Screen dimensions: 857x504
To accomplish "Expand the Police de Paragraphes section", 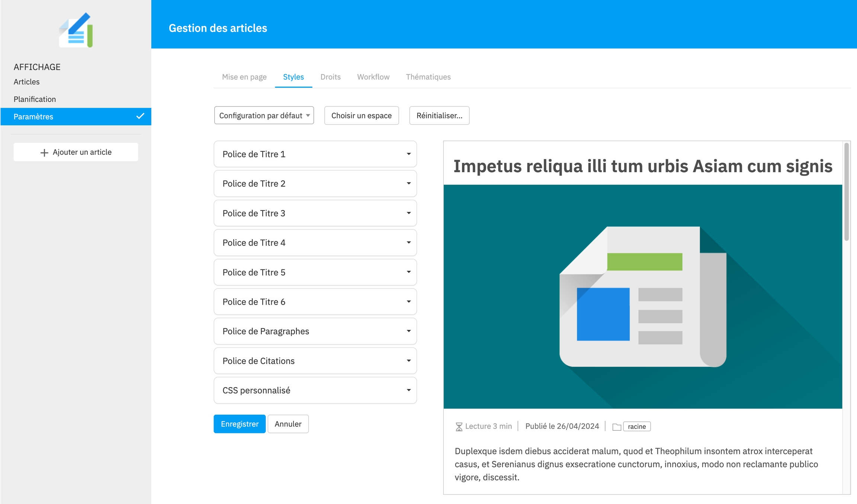I will 315,331.
